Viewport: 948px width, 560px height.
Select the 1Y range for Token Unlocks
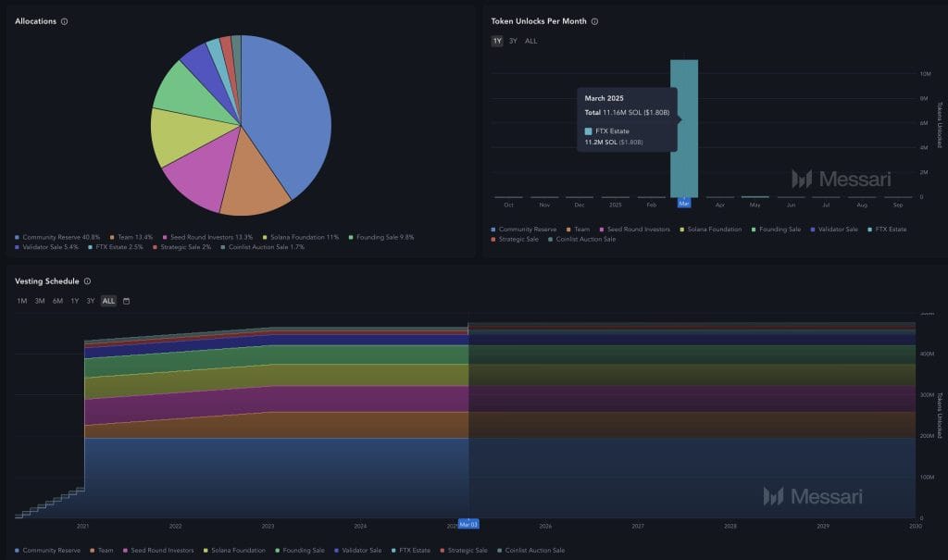point(497,41)
